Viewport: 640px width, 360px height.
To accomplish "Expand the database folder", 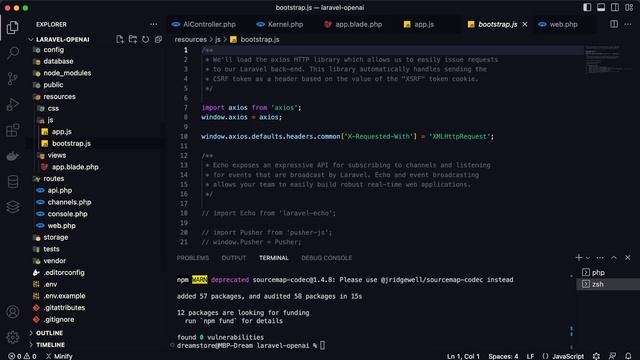I will (58, 61).
